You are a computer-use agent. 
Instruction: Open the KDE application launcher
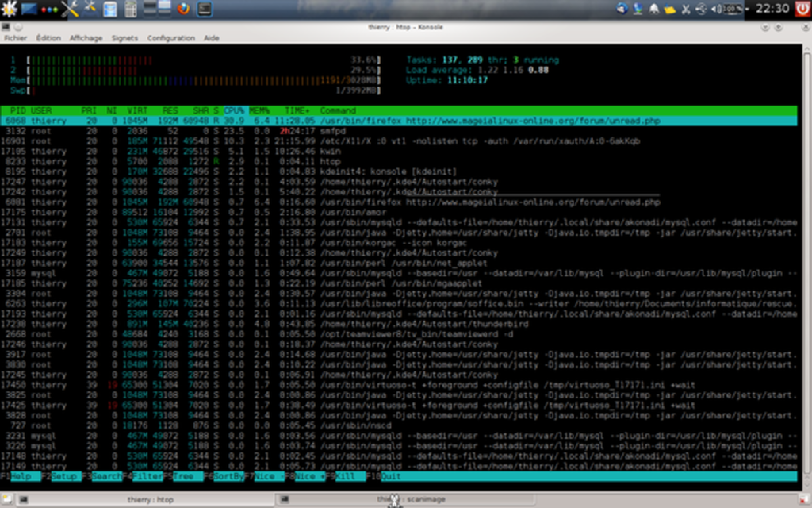click(x=9, y=9)
